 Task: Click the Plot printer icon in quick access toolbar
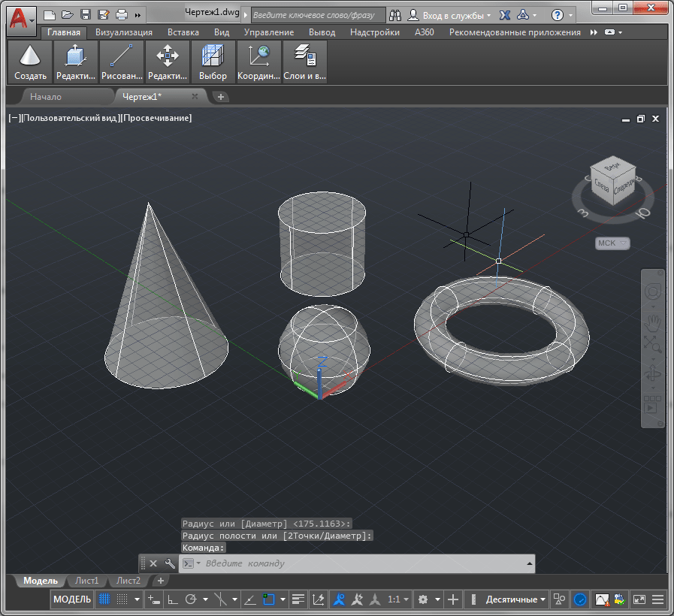[x=121, y=14]
